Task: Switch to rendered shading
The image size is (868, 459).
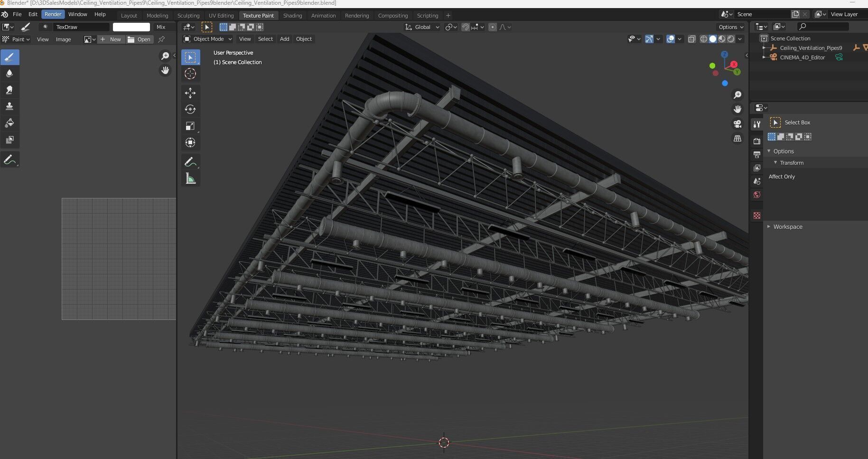Action: [x=731, y=39]
